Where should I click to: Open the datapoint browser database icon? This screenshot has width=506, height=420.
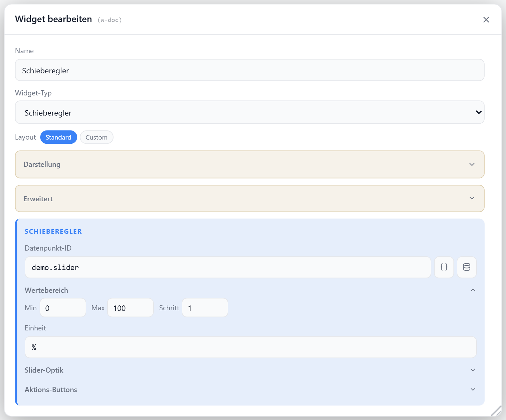point(467,267)
